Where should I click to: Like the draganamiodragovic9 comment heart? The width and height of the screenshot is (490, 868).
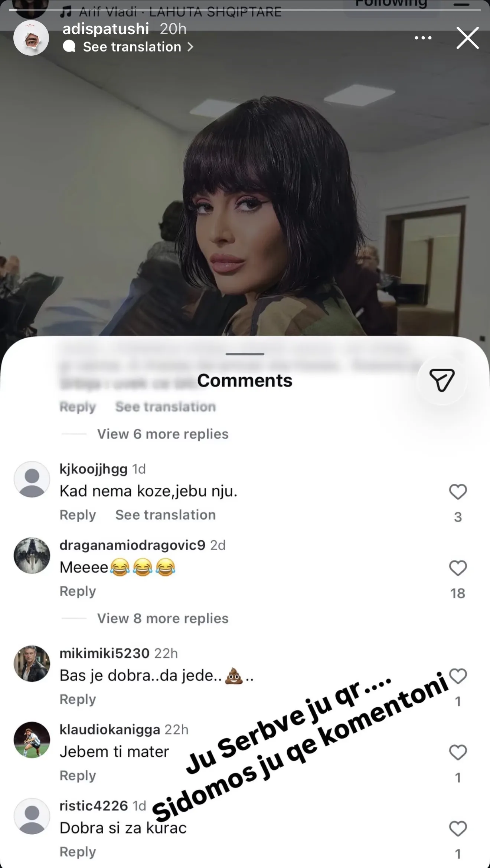click(x=458, y=568)
